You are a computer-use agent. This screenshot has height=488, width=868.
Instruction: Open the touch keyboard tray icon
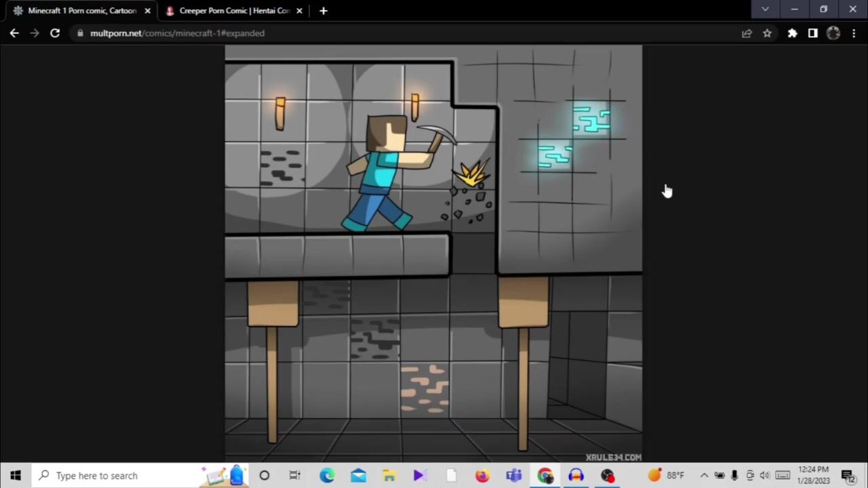click(783, 475)
